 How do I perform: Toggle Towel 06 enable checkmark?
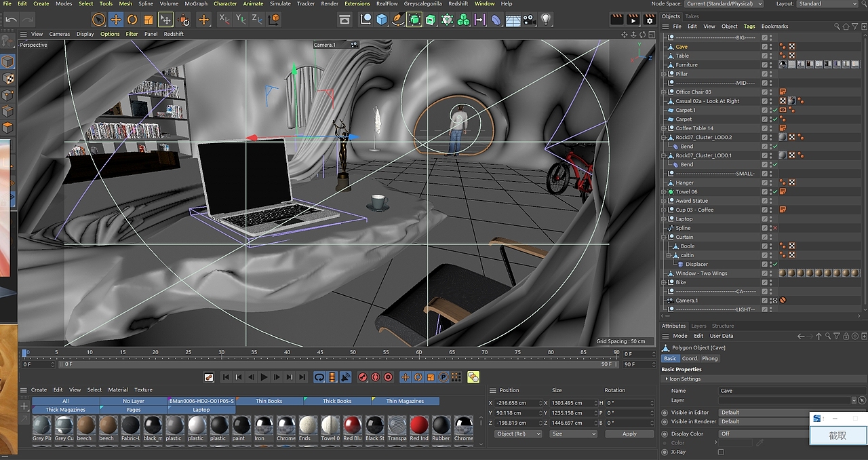point(775,192)
